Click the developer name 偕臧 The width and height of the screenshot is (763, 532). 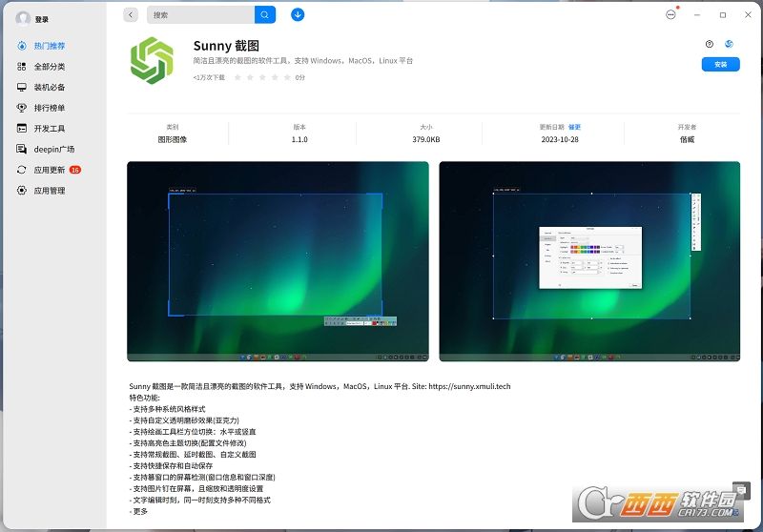pyautogui.click(x=687, y=139)
